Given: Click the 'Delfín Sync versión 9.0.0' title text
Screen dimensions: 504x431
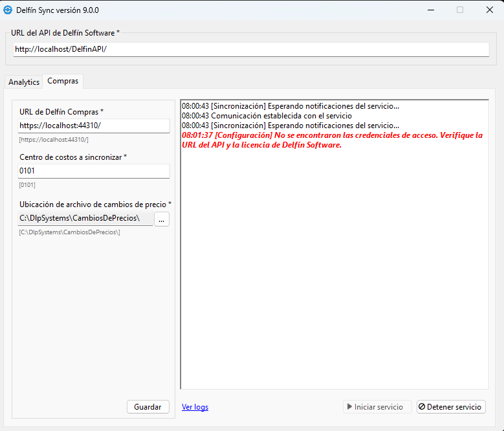Looking at the screenshot, I should click(x=58, y=10).
